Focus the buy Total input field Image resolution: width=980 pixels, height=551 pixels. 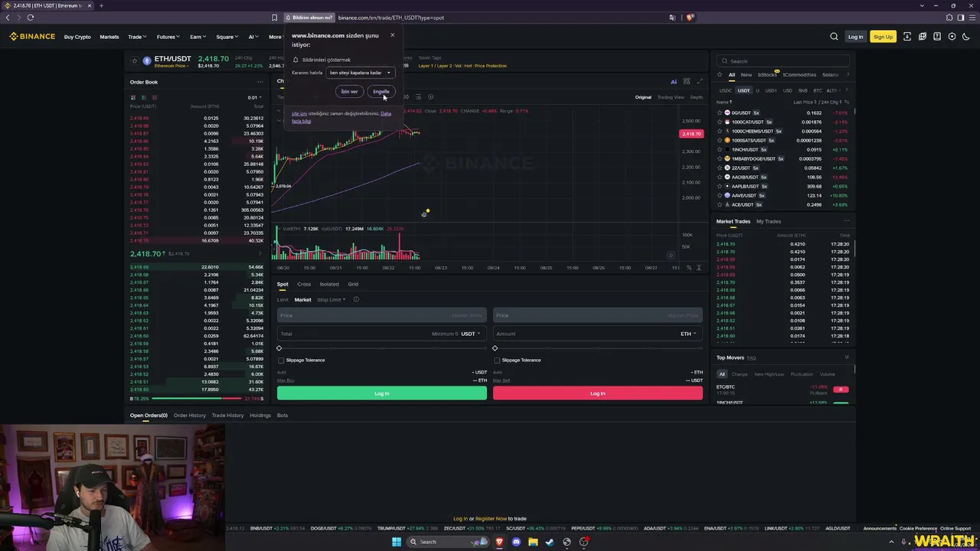click(x=381, y=334)
